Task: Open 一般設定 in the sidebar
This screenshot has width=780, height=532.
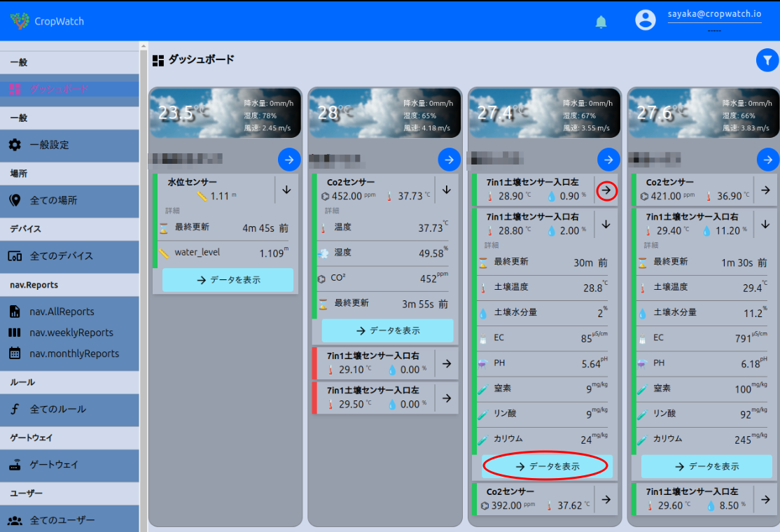Action: point(49,145)
